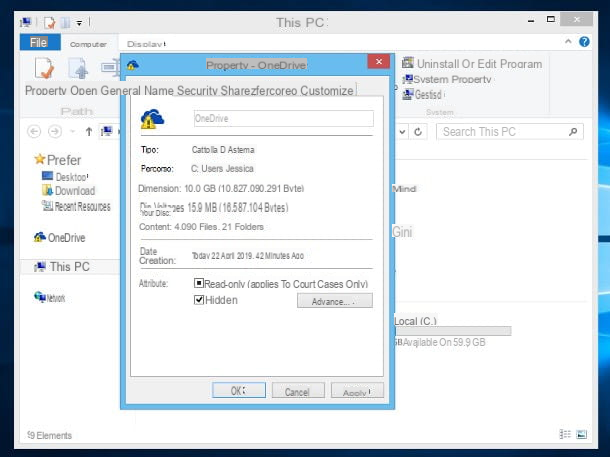Screen dimensions: 610x457
Task: Click the Local (C:) usage bar
Action: pyautogui.click(x=453, y=331)
